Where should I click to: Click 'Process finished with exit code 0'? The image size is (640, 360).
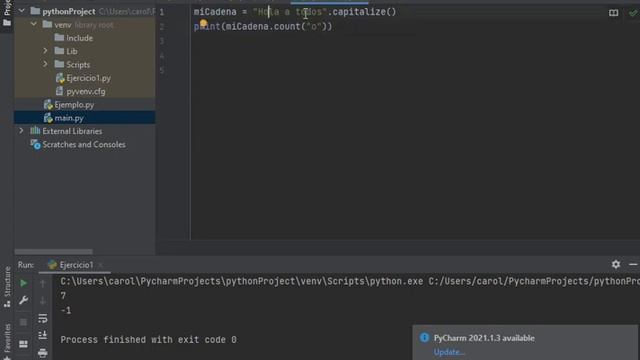149,340
